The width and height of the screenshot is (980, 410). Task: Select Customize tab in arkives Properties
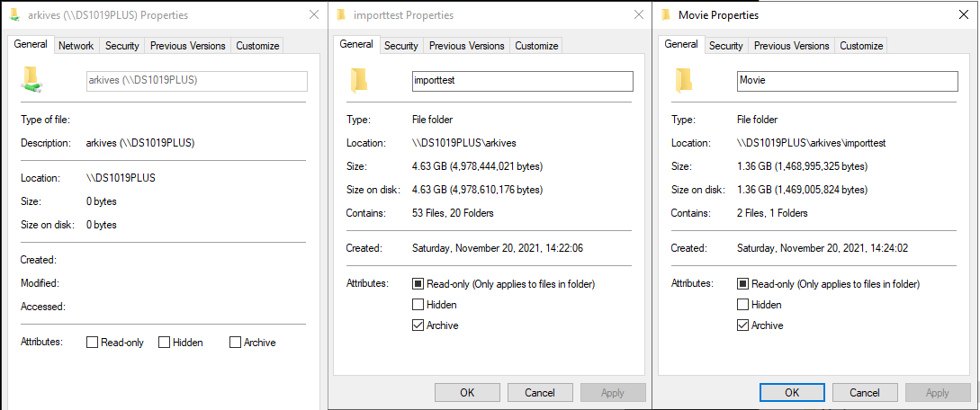tap(257, 46)
